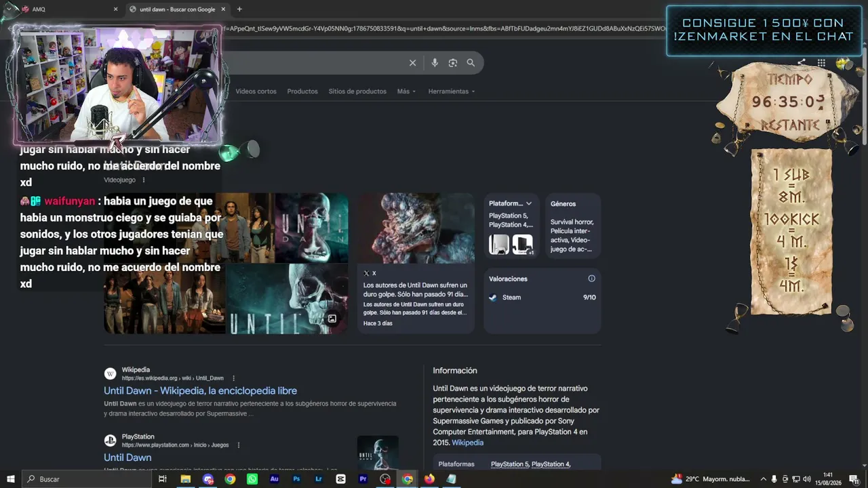Show hidden system tray icons
Viewport: 868px width, 488px height.
[764, 479]
